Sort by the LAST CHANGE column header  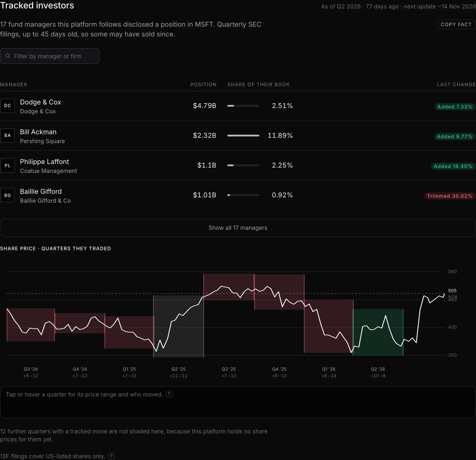pyautogui.click(x=456, y=85)
